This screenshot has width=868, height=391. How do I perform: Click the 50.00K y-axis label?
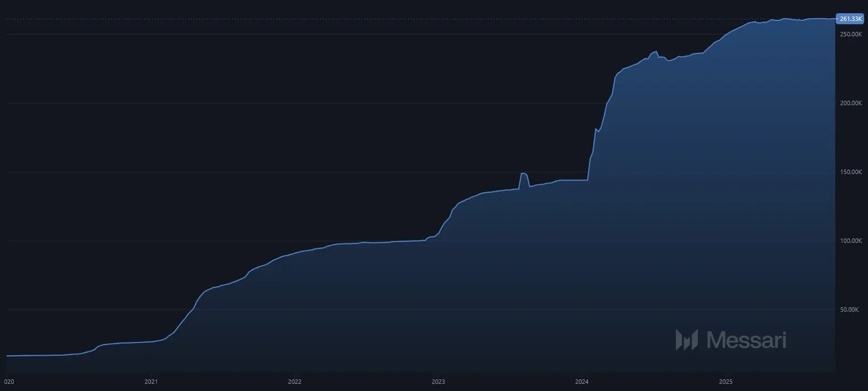(x=850, y=309)
